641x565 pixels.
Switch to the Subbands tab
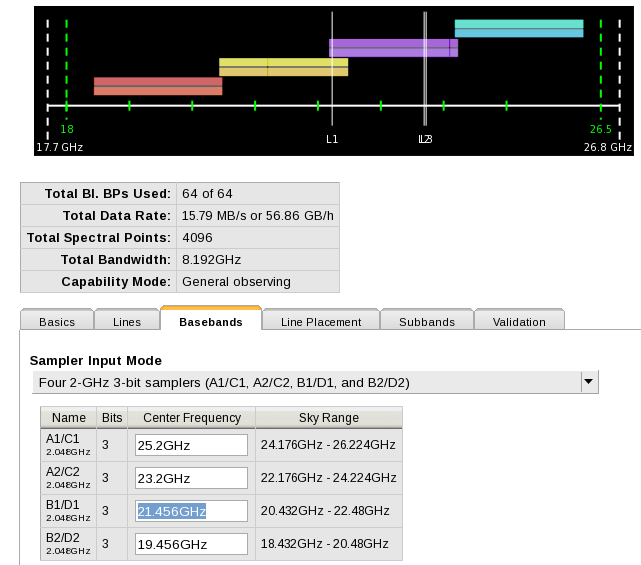(x=426, y=321)
